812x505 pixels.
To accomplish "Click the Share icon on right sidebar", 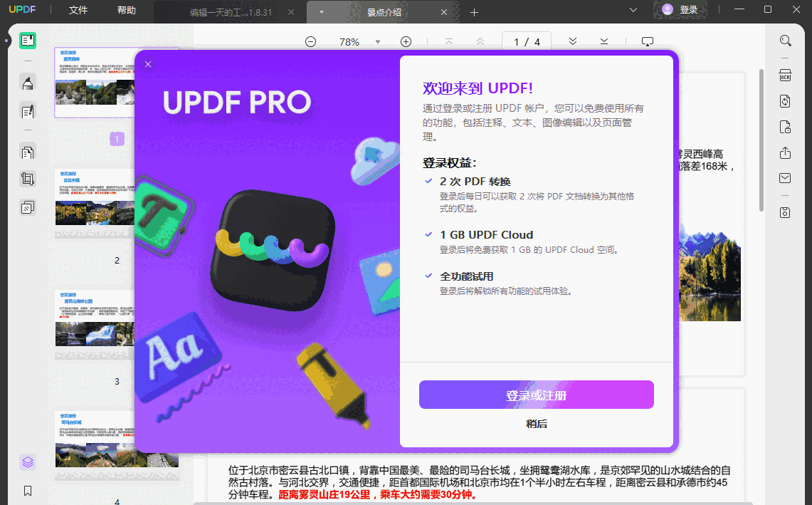I will point(785,152).
